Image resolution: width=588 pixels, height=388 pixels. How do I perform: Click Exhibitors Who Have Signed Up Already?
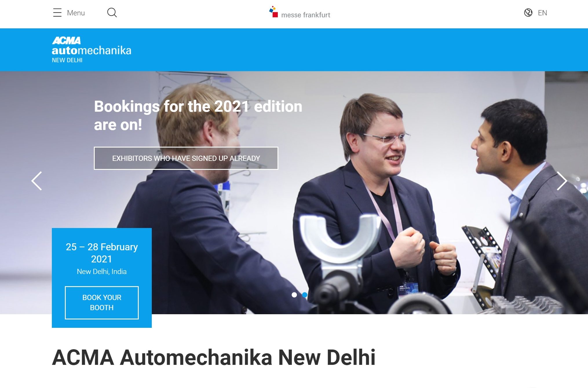tap(186, 158)
